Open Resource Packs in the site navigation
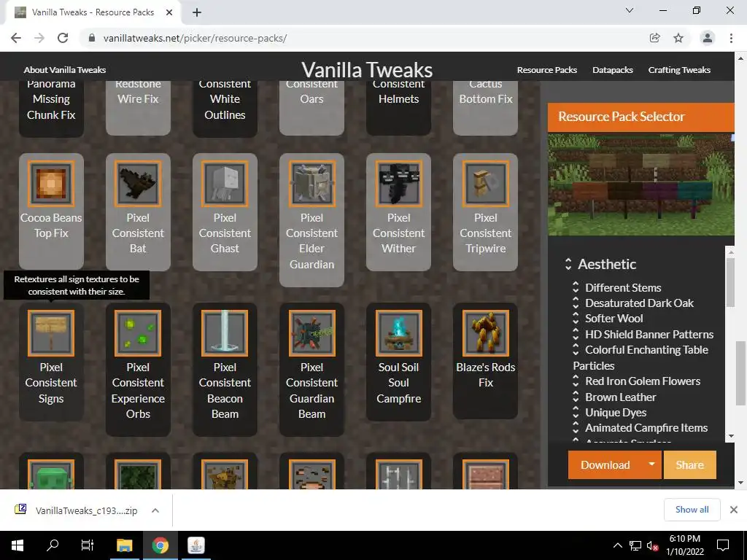Image resolution: width=747 pixels, height=560 pixels. click(547, 70)
